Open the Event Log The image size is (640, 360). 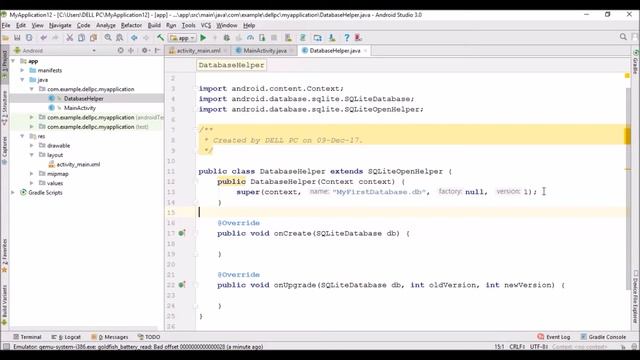pos(554,337)
